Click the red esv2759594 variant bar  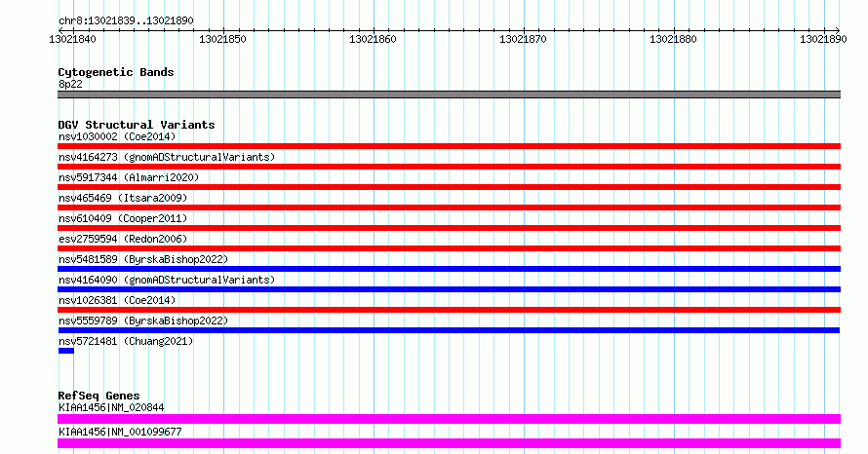tap(449, 248)
